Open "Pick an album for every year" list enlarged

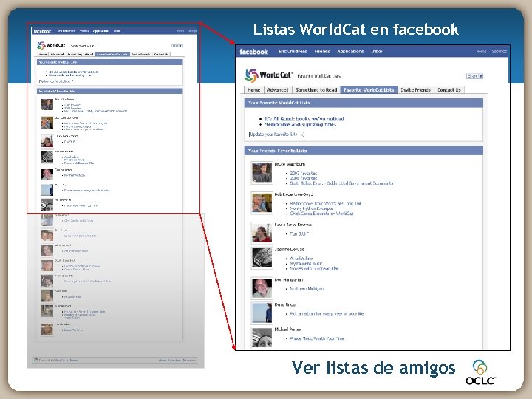327,313
